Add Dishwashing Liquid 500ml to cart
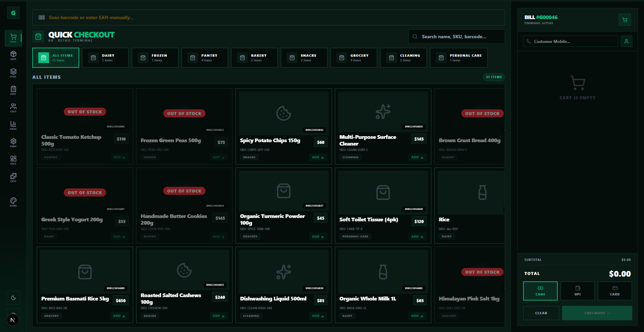This screenshot has width=644, height=332. 318,316
